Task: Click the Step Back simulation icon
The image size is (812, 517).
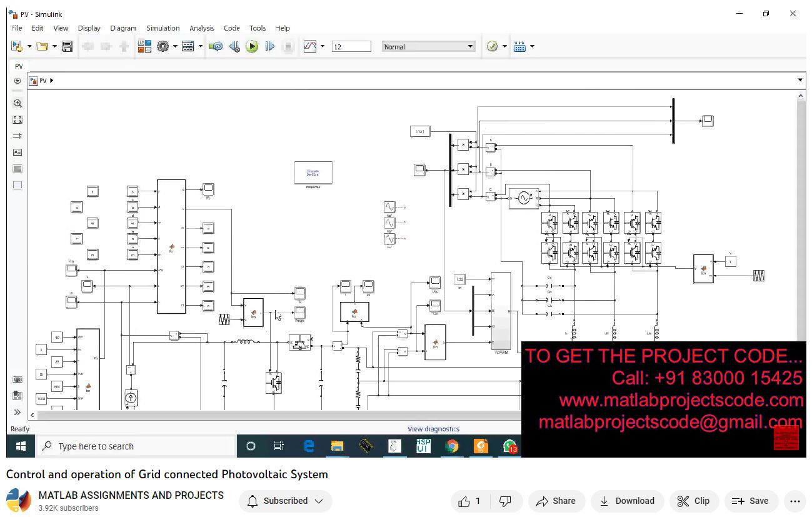Action: (x=234, y=46)
